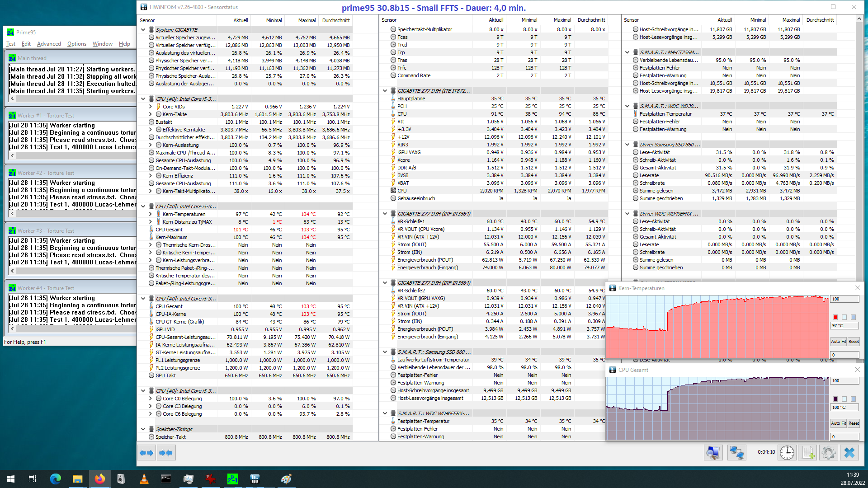The height and width of the screenshot is (488, 868).
Task: Open the Advanced menu in Prime95
Action: tap(49, 44)
